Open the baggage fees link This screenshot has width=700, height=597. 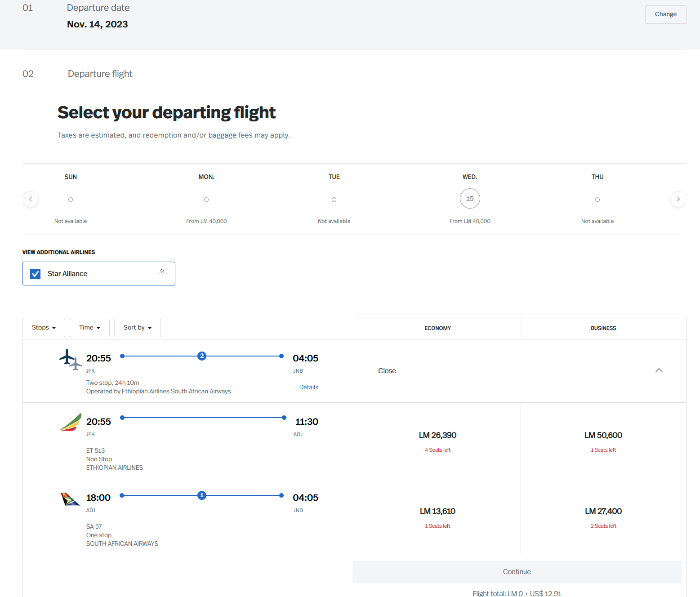tap(222, 135)
